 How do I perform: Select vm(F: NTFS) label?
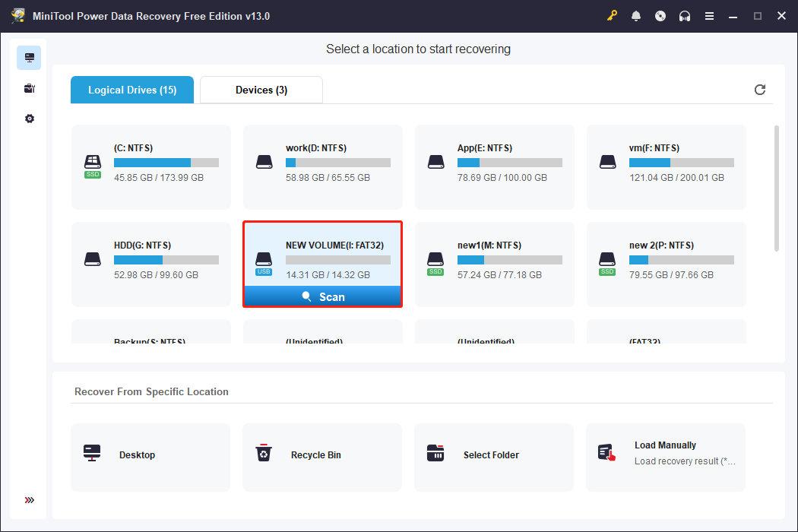pos(654,148)
